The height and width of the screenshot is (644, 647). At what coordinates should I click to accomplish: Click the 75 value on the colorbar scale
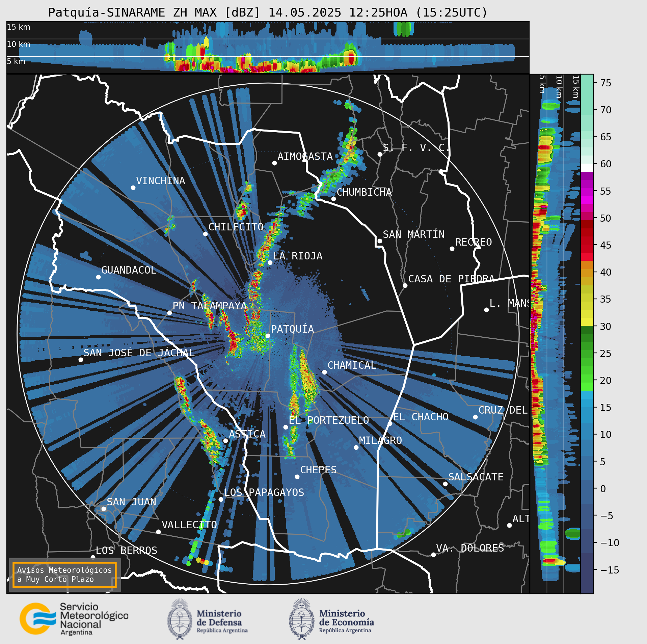click(606, 83)
